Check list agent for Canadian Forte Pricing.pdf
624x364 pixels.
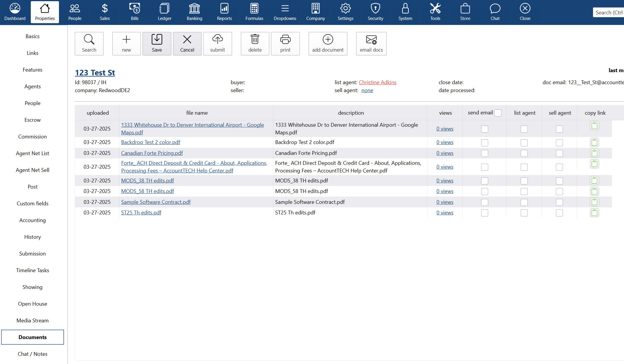[x=524, y=153]
